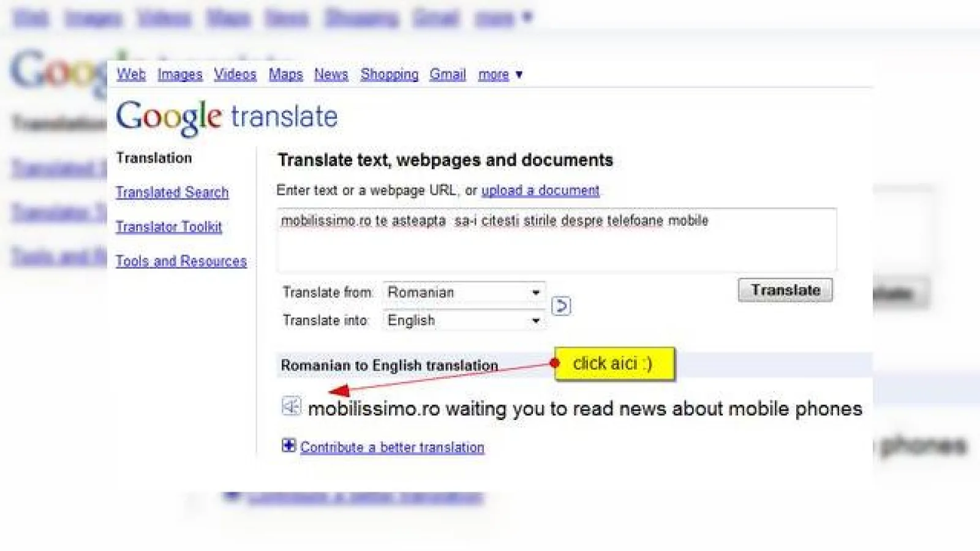Screen dimensions: 980x551
Task: Focus the source text input box
Action: [x=556, y=240]
